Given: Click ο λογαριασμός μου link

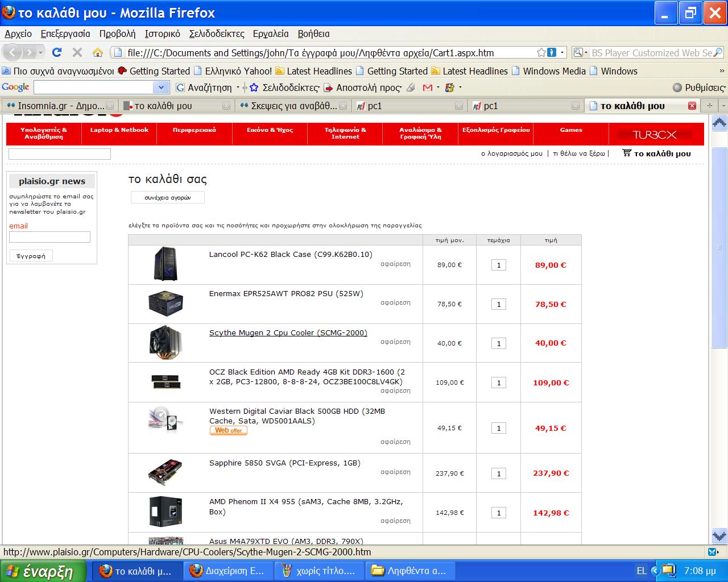Looking at the screenshot, I should [x=512, y=153].
